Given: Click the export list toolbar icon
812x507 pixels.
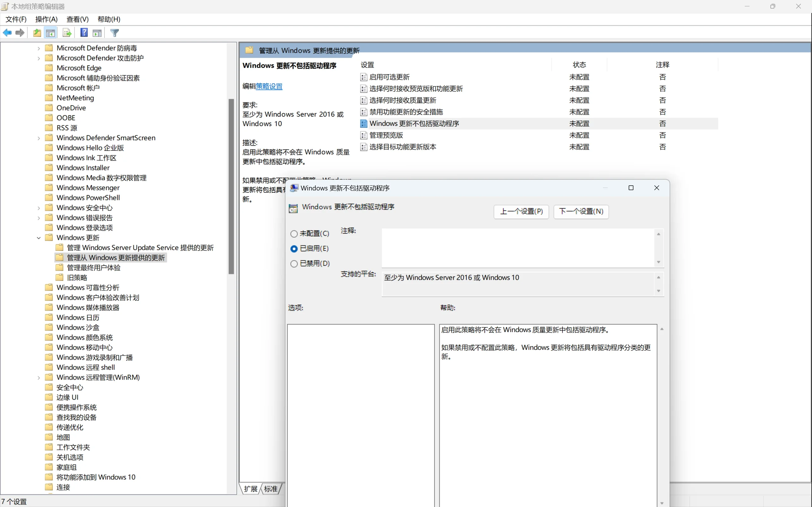Looking at the screenshot, I should pyautogui.click(x=67, y=33).
